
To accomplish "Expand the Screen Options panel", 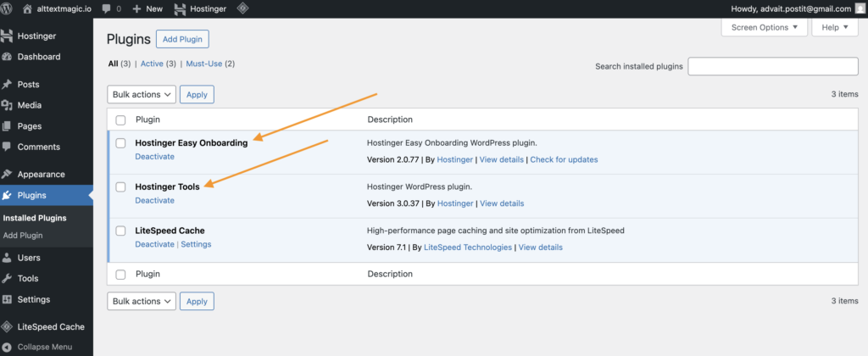I will [765, 27].
